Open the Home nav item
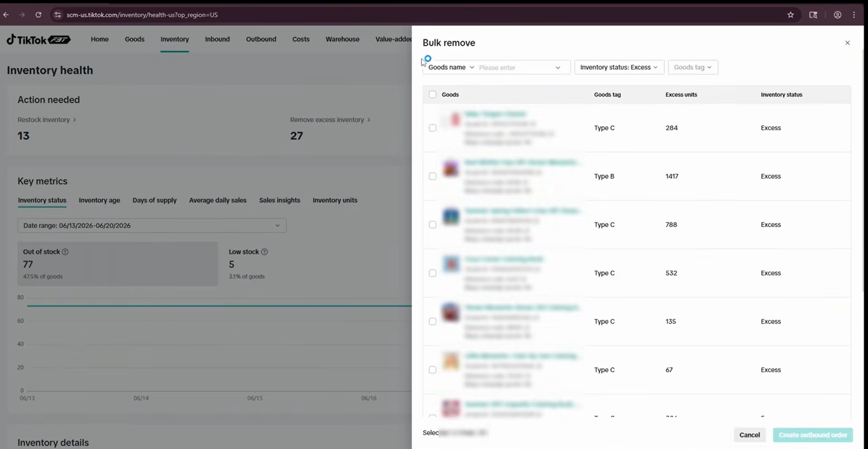This screenshot has width=868, height=449. (100, 39)
